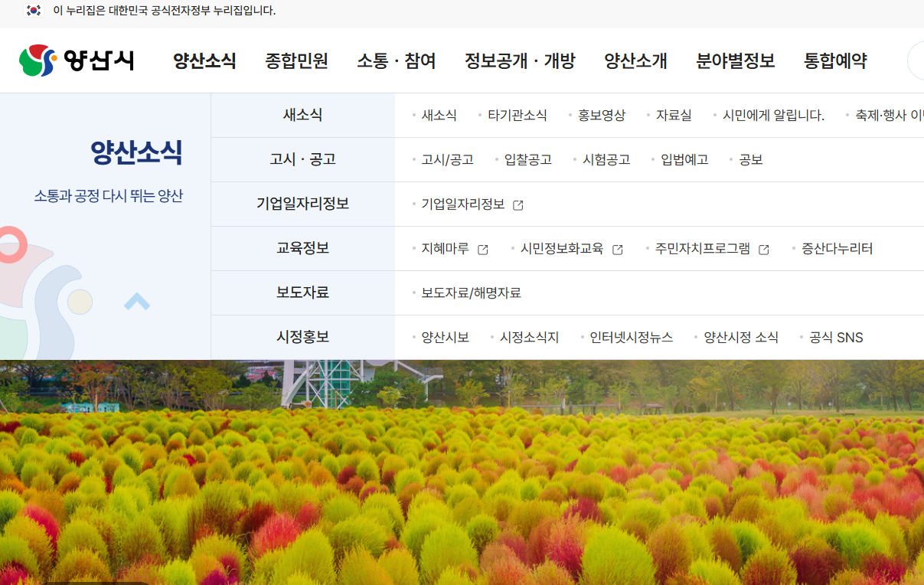The width and height of the screenshot is (924, 585).
Task: Click the external-link icon next to 시민정보화교육
Action: 618,249
